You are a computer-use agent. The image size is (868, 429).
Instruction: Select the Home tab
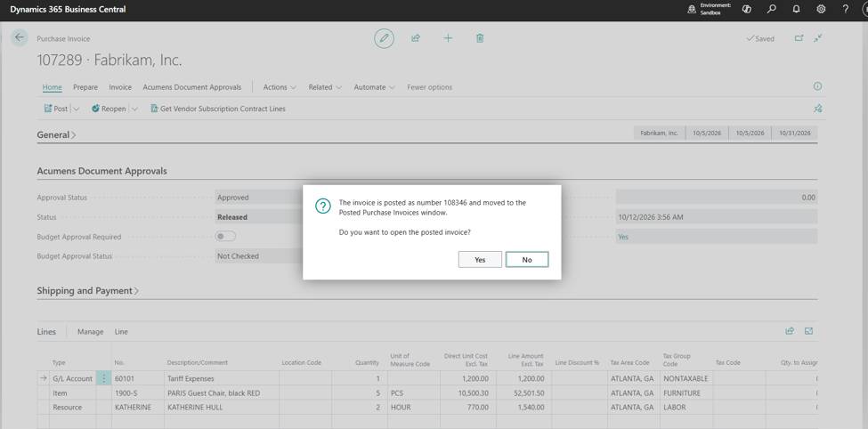52,87
